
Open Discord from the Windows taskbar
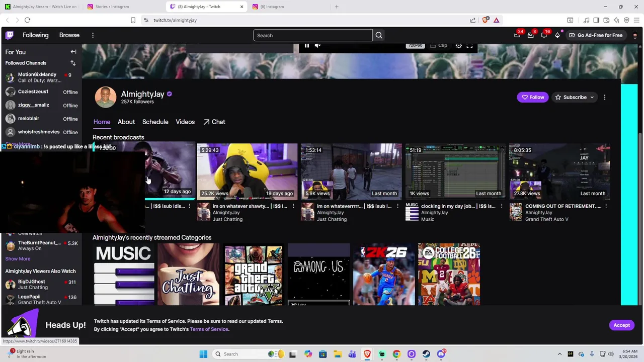441,354
